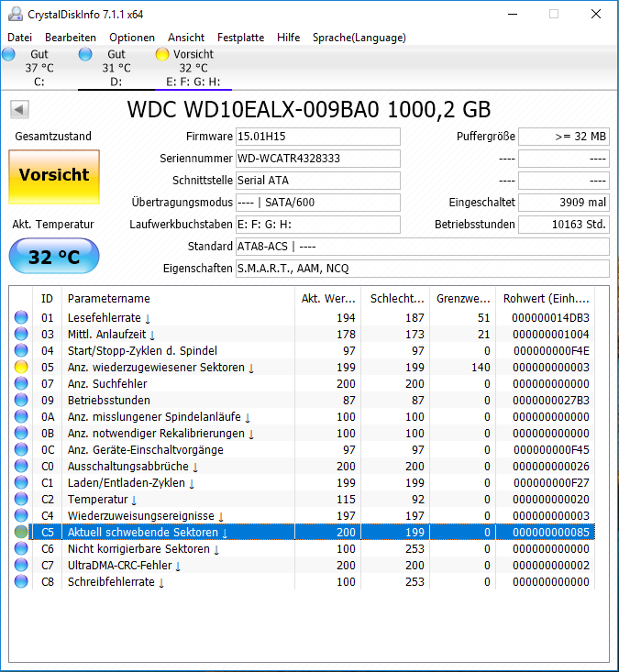
Task: Click status orb for Schreibfehlerrate row
Action: pos(21,581)
